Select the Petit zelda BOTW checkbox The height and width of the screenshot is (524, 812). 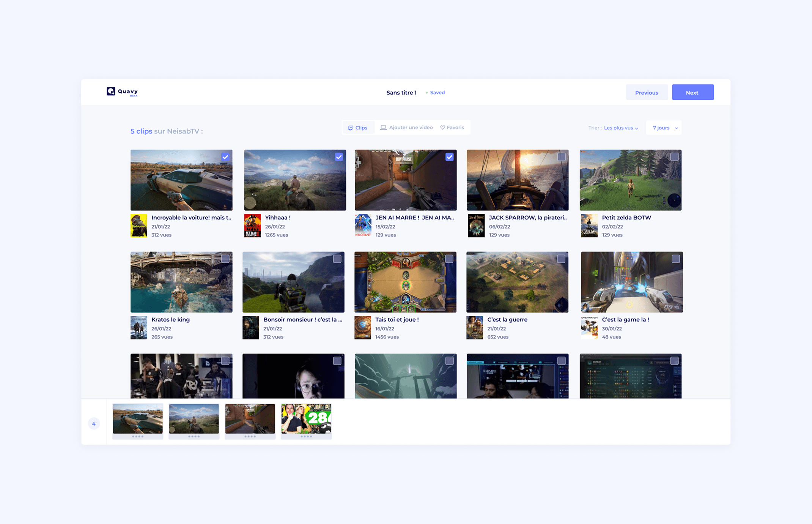point(674,157)
